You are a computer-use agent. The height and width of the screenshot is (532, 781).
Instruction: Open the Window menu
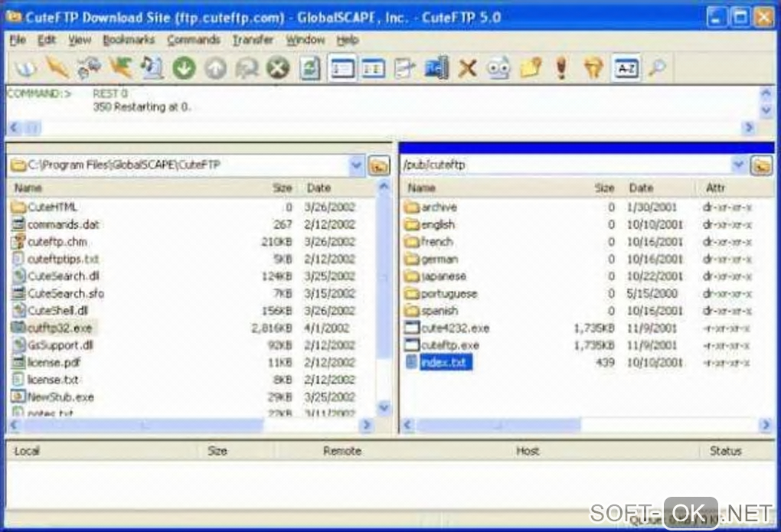[305, 40]
